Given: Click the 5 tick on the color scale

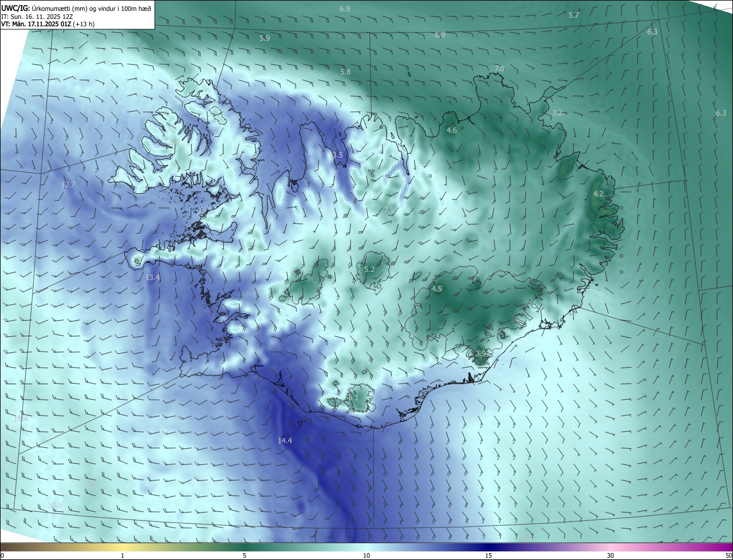Looking at the screenshot, I should (245, 556).
